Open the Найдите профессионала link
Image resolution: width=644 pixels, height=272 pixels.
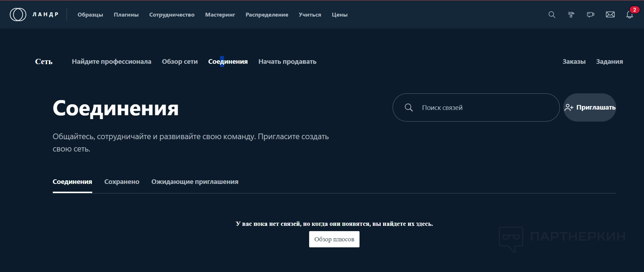(112, 62)
